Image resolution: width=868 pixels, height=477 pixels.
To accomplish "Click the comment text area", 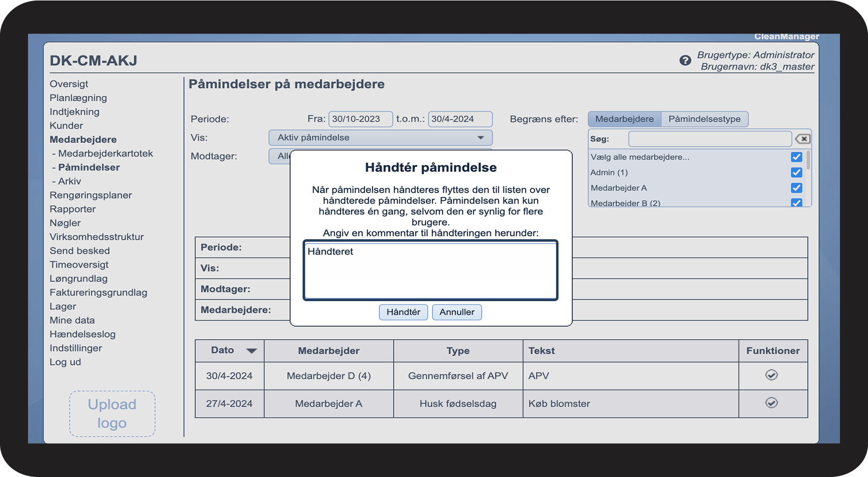I will [430, 270].
